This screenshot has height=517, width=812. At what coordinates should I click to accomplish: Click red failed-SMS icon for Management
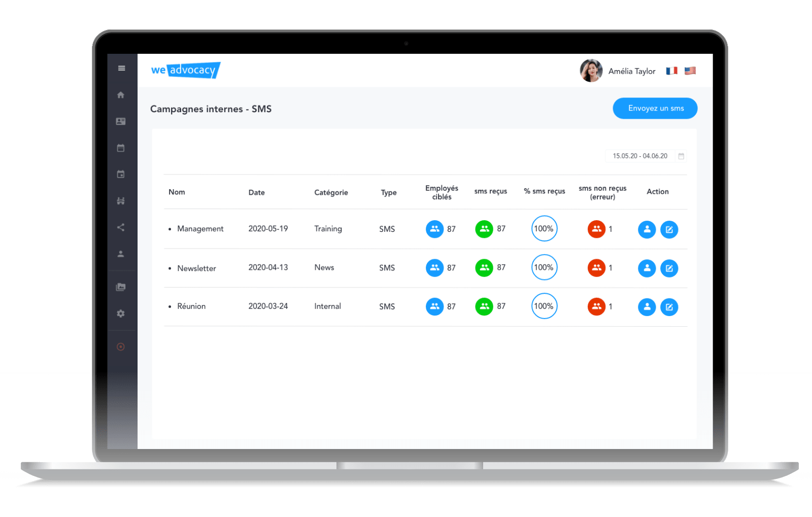(596, 229)
